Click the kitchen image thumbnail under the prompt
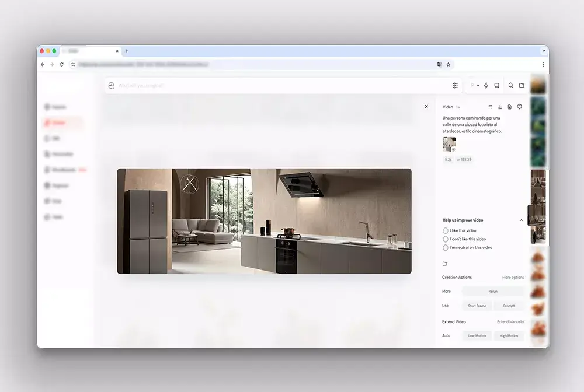Image resolution: width=584 pixels, height=392 pixels. pos(449,144)
